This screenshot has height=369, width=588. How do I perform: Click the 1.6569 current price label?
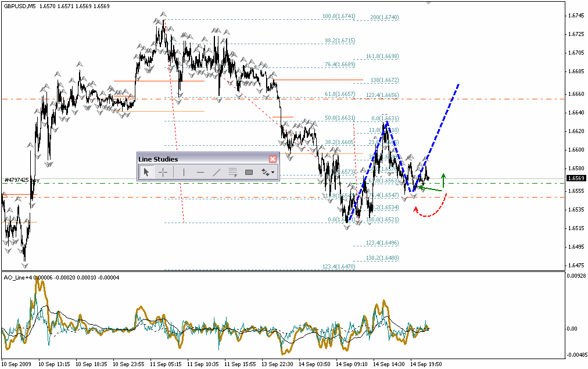point(576,178)
